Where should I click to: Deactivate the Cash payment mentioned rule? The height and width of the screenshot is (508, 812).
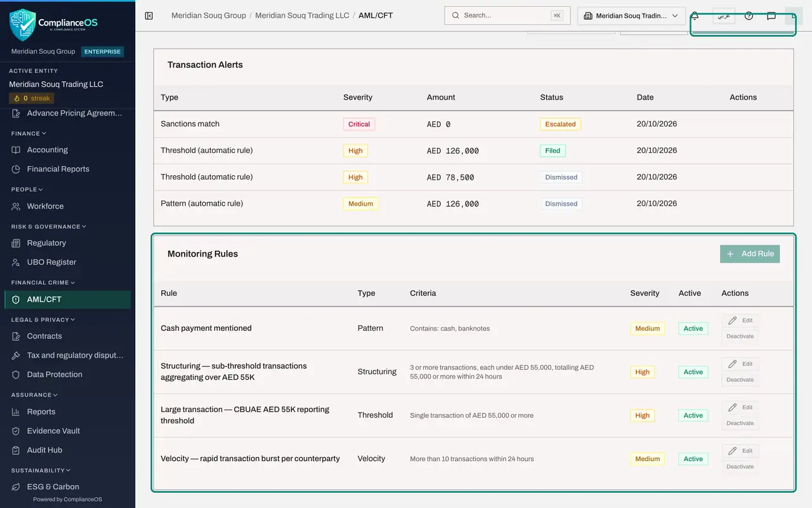point(740,337)
